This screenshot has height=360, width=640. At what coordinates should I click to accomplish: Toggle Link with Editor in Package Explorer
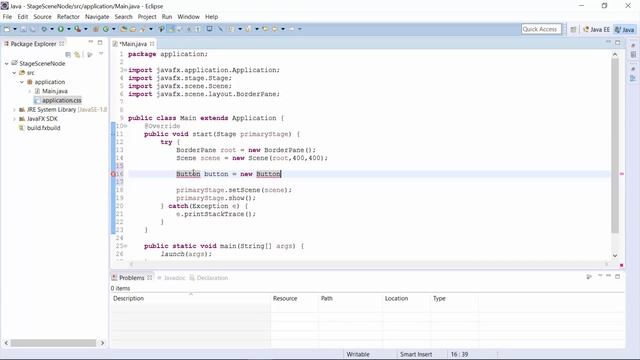coord(77,54)
